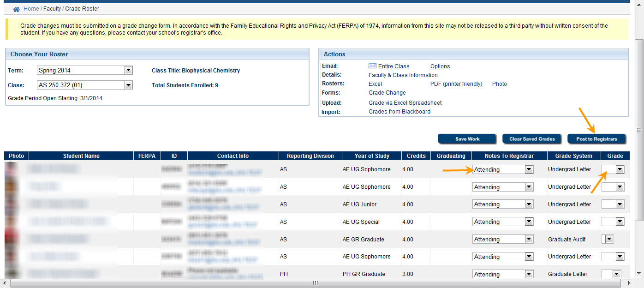Viewport: 644px width, 288px height.
Task: Open the PDF (printer friendly) roster
Action: [x=456, y=84]
